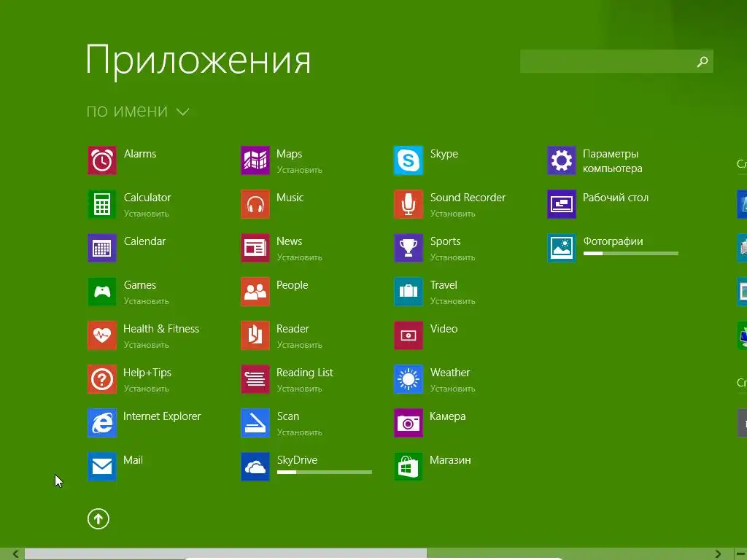Click Установить under Reading List

tap(300, 389)
